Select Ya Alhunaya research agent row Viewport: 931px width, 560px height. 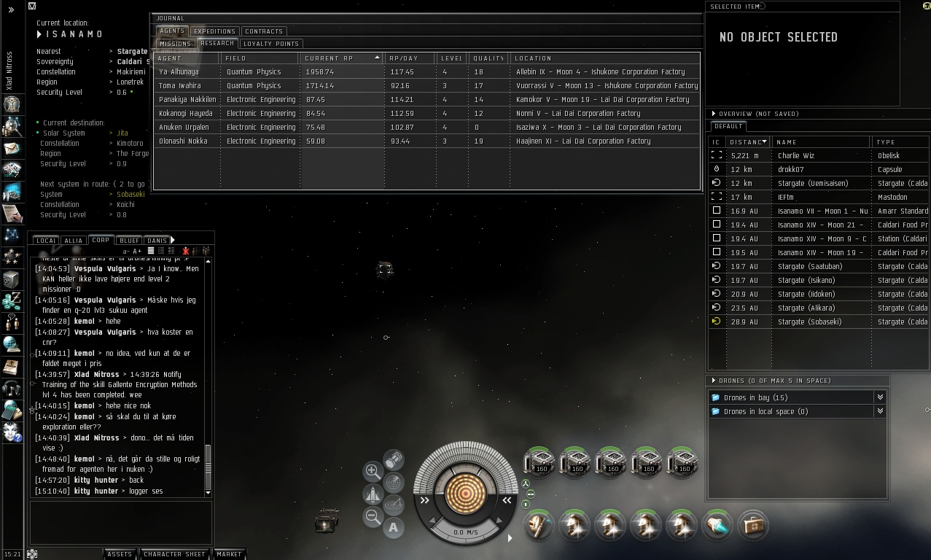pyautogui.click(x=427, y=72)
